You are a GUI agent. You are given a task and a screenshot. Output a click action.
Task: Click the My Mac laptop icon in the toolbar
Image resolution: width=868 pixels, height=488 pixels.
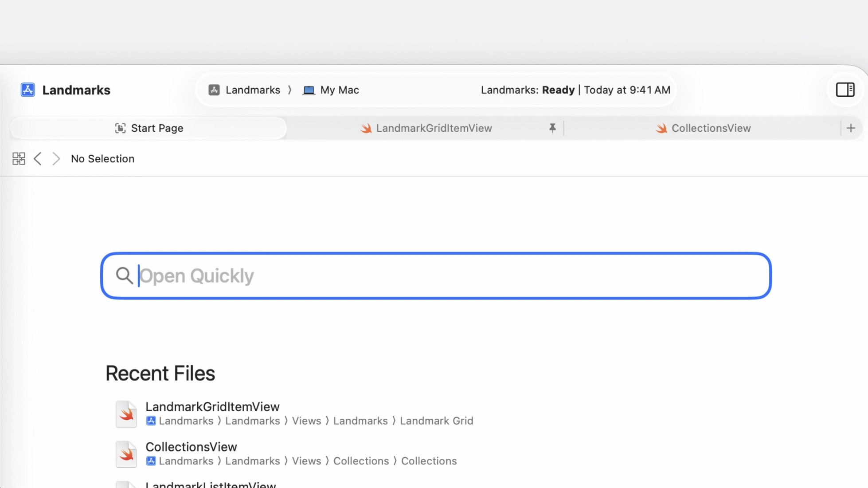pyautogui.click(x=309, y=90)
